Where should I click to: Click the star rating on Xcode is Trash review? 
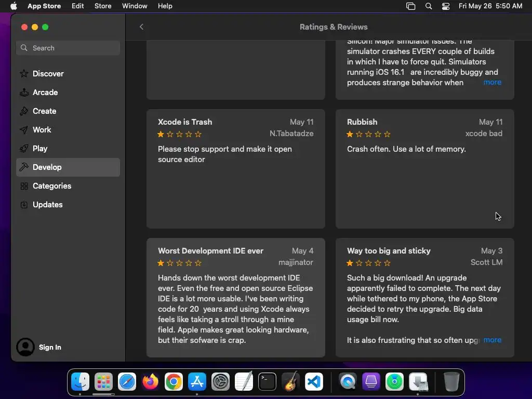coord(179,134)
